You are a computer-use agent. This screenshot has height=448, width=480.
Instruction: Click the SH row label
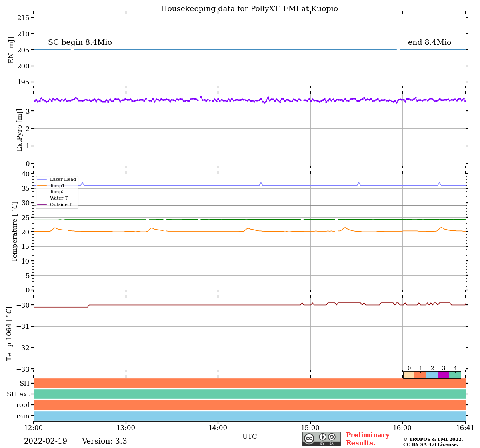click(x=25, y=383)
